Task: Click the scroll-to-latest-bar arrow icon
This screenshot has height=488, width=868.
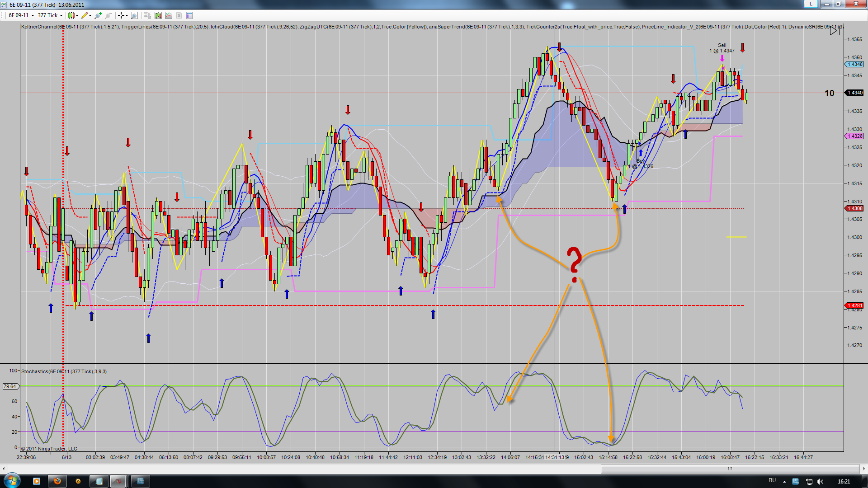Action: (835, 30)
